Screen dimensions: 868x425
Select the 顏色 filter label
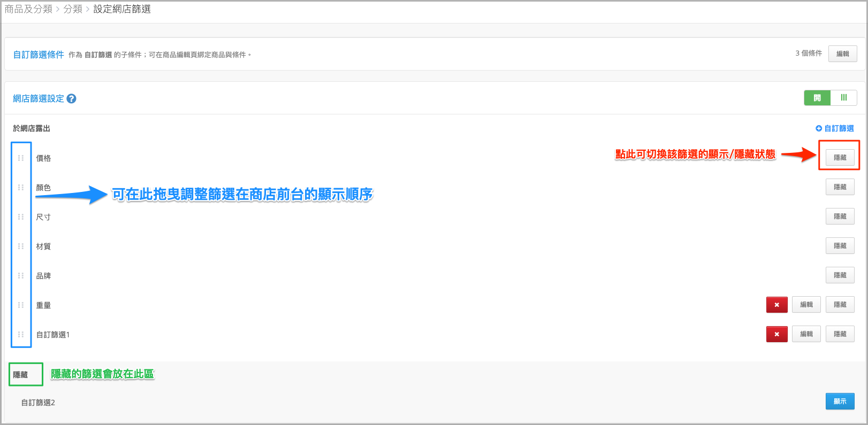(x=43, y=188)
